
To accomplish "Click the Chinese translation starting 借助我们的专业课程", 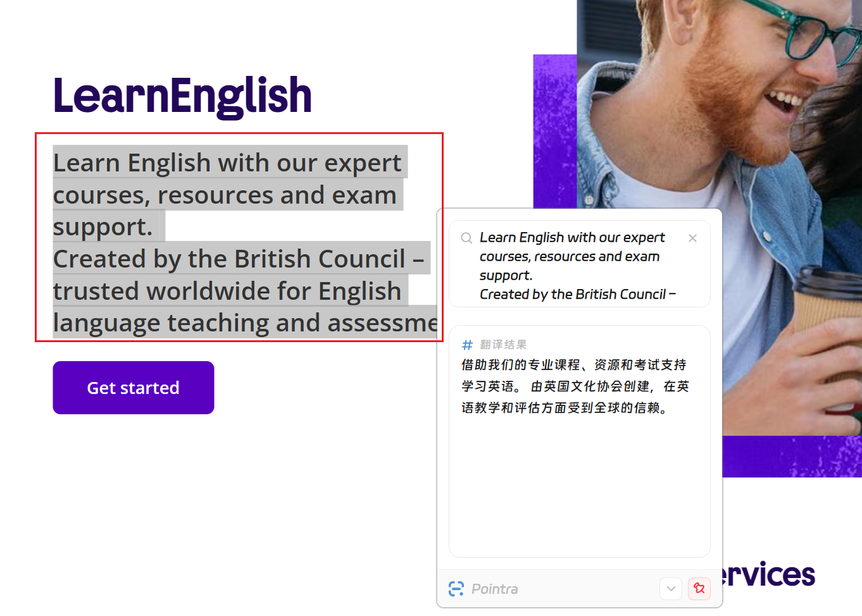I will coord(575,386).
